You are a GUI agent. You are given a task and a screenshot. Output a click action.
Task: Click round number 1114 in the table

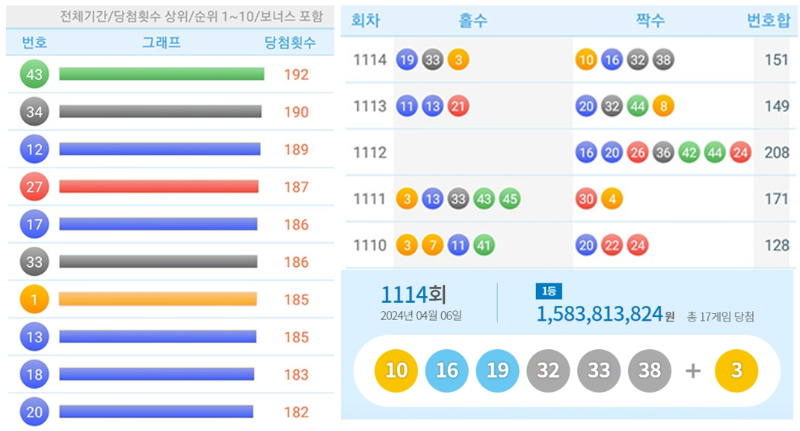[x=370, y=60]
